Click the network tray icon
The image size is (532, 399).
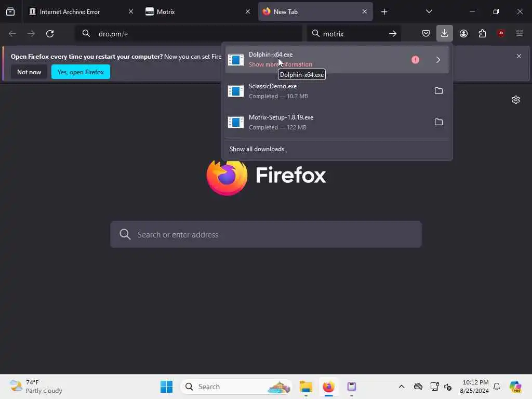coord(434,387)
